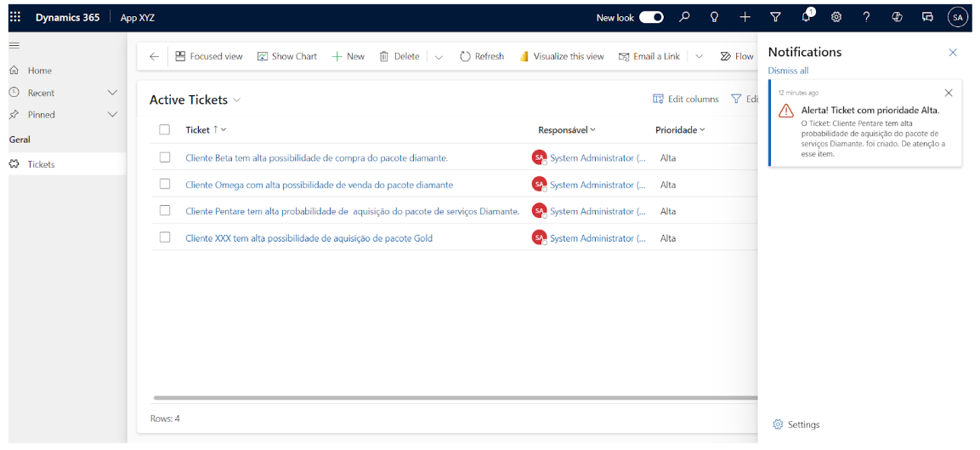This screenshot has height=450, width=980.
Task: Open the settings gear in top bar
Action: pyautogui.click(x=836, y=17)
